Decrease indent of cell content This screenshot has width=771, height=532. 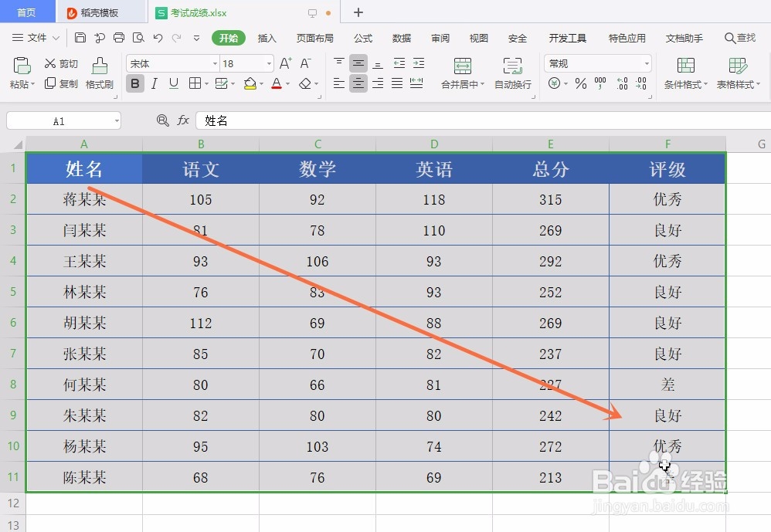pos(399,63)
